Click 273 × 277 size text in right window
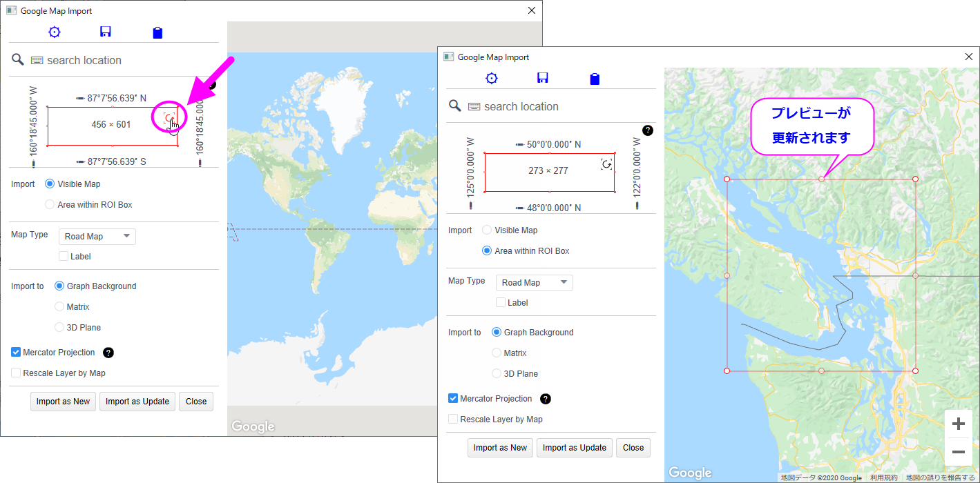 point(548,170)
